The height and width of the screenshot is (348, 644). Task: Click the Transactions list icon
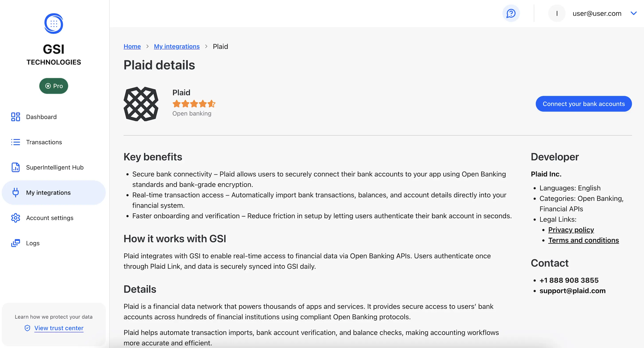(16, 142)
